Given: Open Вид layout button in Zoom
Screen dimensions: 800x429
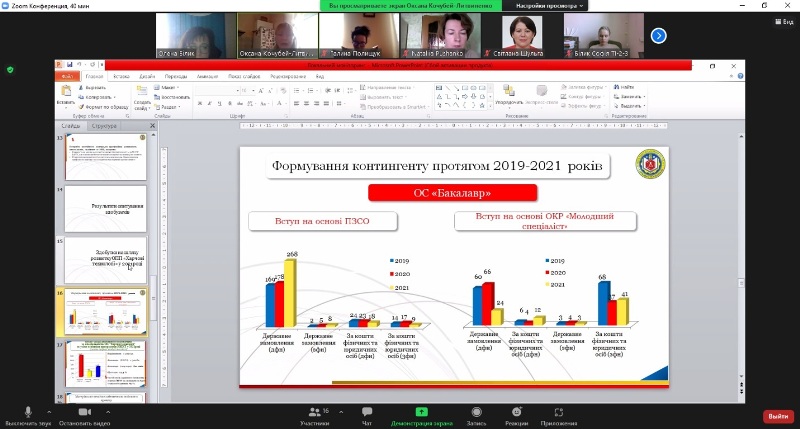Looking at the screenshot, I should (784, 21).
